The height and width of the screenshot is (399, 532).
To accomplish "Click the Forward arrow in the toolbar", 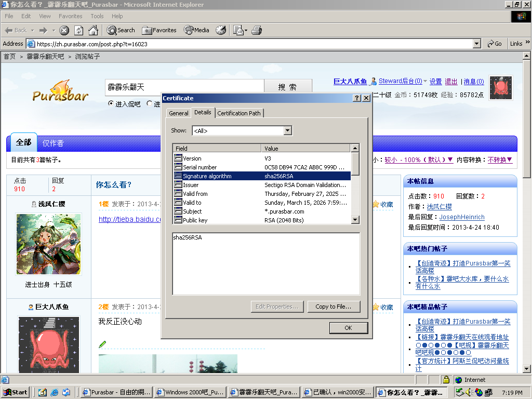I will 43,30.
